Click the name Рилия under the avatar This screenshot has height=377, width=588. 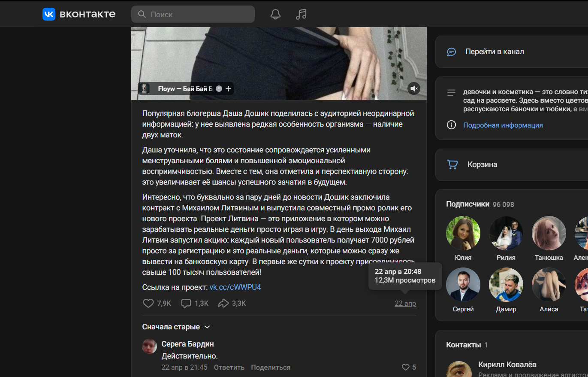[x=506, y=258]
